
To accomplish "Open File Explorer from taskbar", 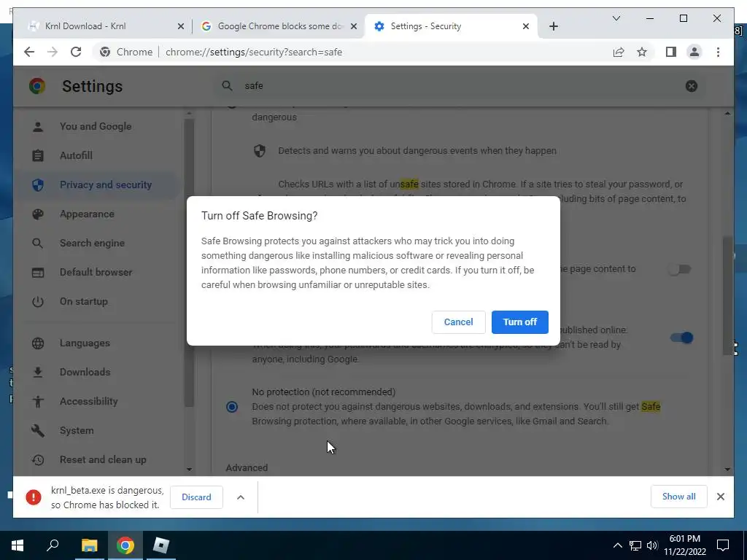I will [x=89, y=545].
